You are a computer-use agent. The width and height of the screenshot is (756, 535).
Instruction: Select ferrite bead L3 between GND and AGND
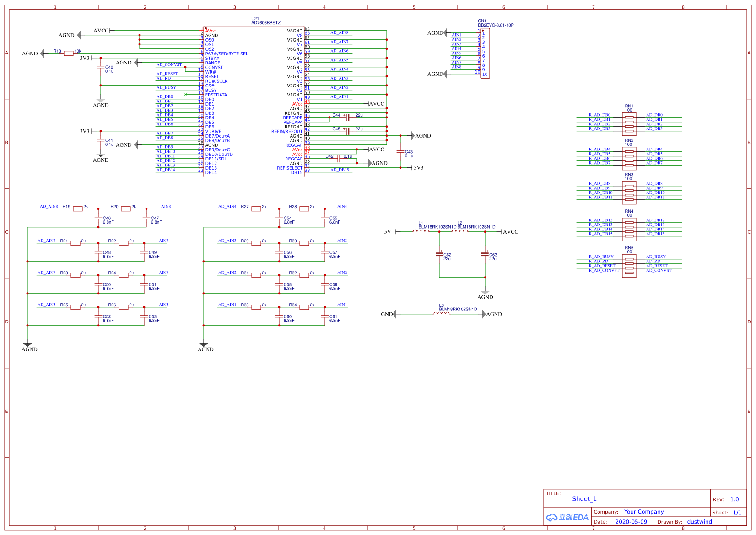coord(442,314)
